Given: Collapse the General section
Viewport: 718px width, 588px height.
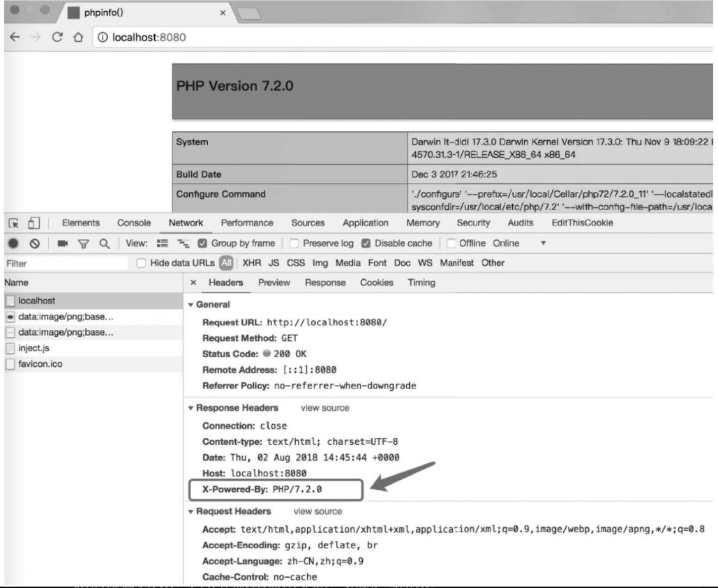Looking at the screenshot, I should pos(190,305).
